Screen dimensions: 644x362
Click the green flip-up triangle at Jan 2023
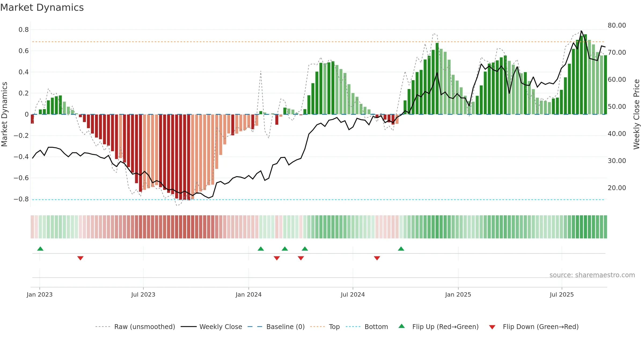40,249
